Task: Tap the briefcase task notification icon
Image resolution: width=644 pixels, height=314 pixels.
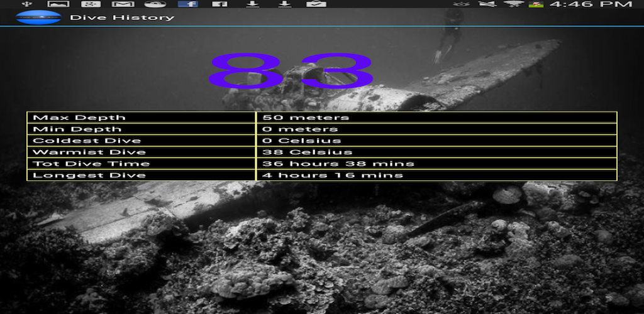Action: tap(316, 4)
